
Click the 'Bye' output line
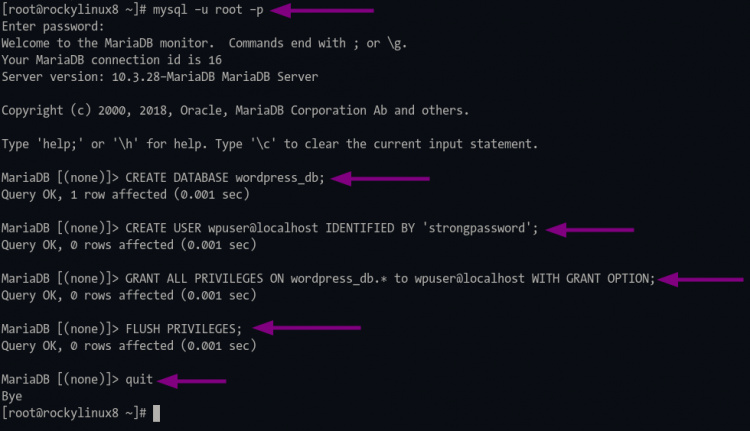12,396
